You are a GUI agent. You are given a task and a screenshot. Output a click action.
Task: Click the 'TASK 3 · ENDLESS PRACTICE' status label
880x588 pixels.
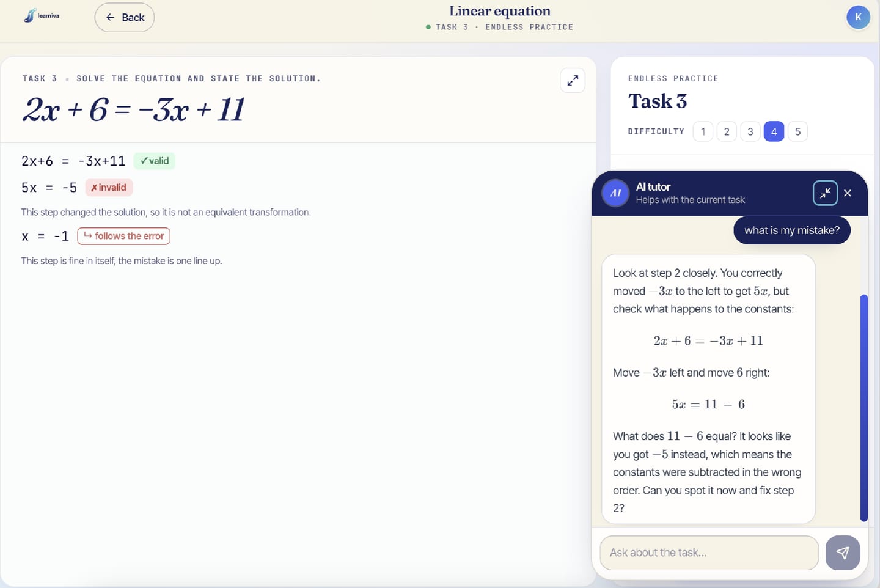click(x=499, y=28)
